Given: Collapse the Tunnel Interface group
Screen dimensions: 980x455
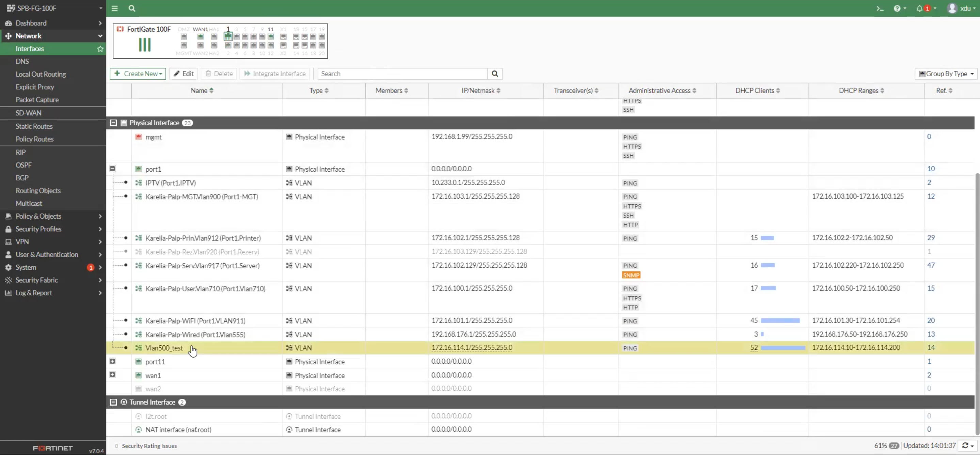Looking at the screenshot, I should (x=113, y=402).
